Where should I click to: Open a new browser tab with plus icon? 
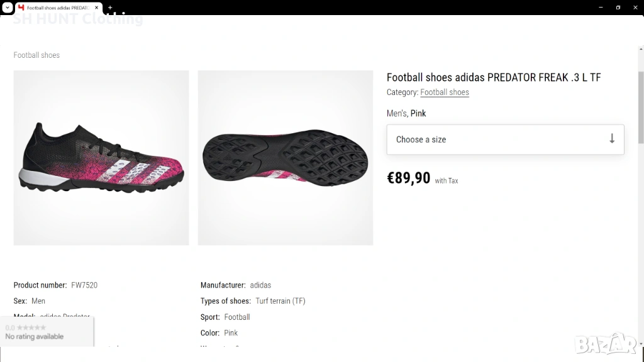coord(110,8)
